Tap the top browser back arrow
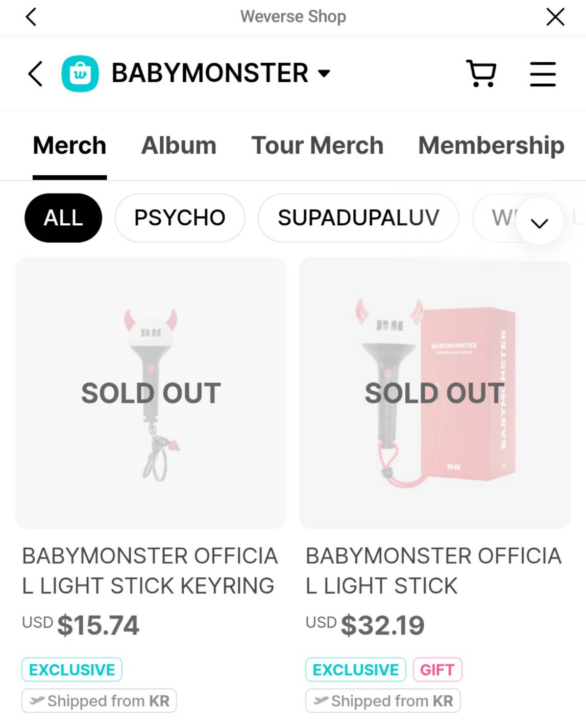586x728 pixels. [x=31, y=17]
